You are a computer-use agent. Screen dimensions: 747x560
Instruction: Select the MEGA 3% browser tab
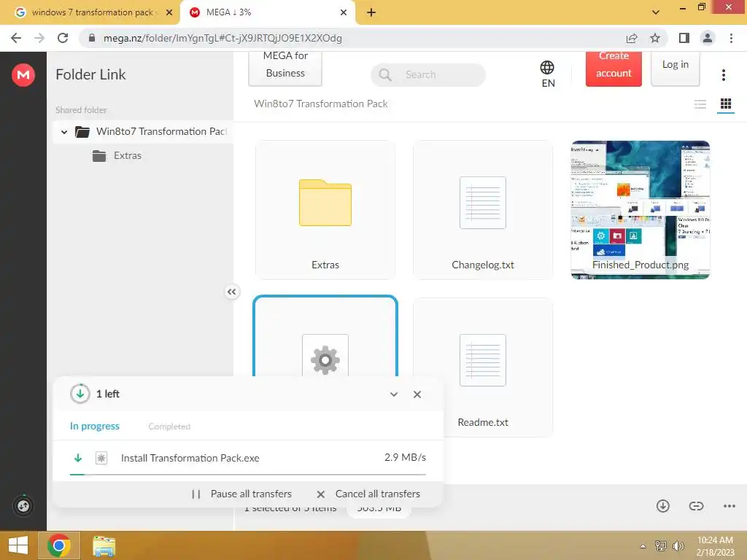(x=267, y=12)
